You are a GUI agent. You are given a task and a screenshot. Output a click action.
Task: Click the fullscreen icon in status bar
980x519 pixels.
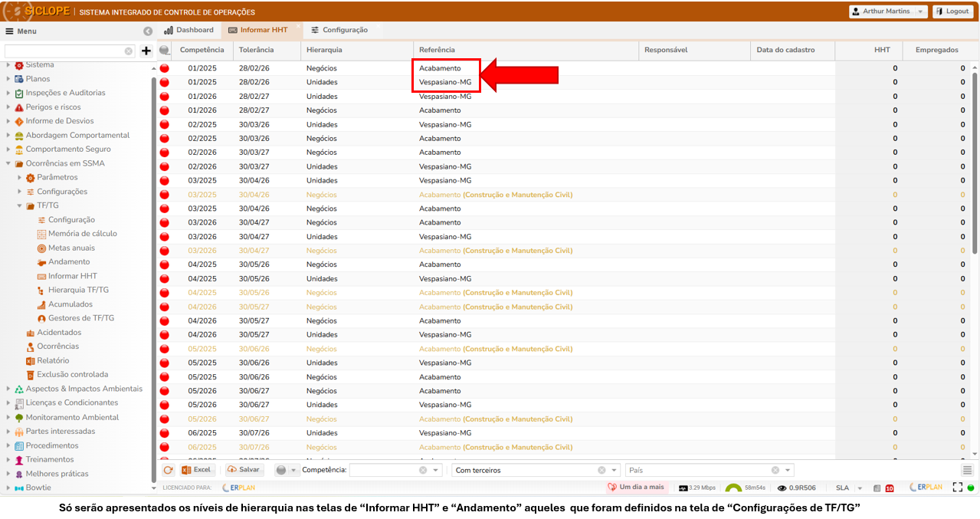click(957, 488)
